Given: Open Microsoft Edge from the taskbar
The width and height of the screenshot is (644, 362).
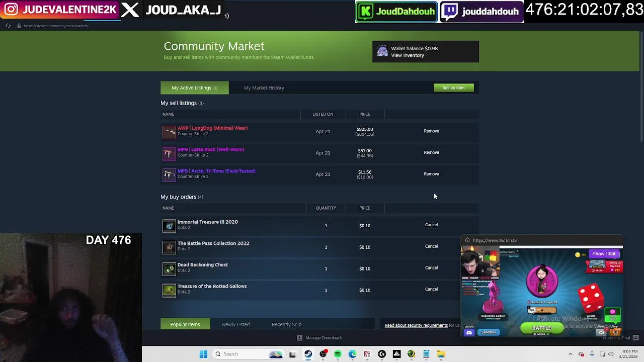Looking at the screenshot, I should [x=352, y=354].
